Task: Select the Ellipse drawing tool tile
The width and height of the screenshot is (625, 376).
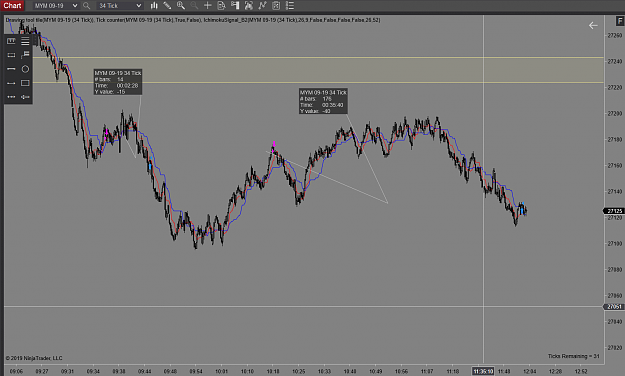Action: click(25, 69)
